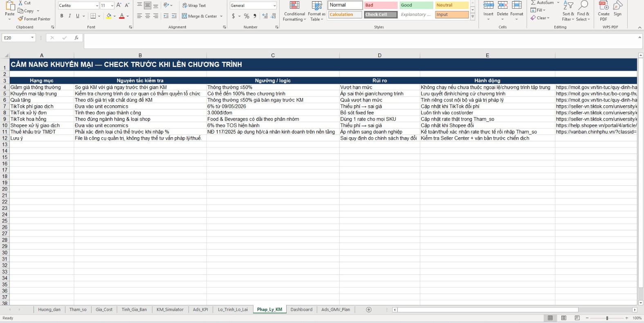The image size is (644, 323).
Task: Switch to the Huong_dan sheet tab
Action: (49, 310)
